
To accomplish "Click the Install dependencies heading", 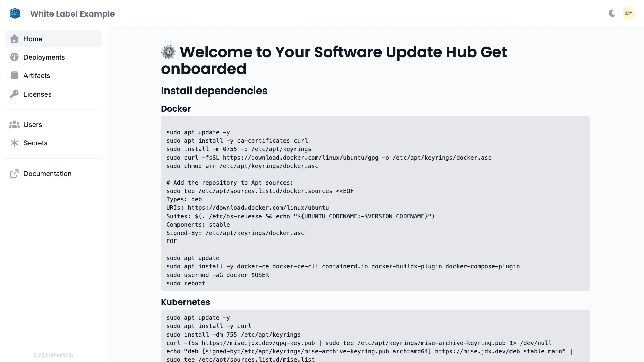I will [214, 90].
